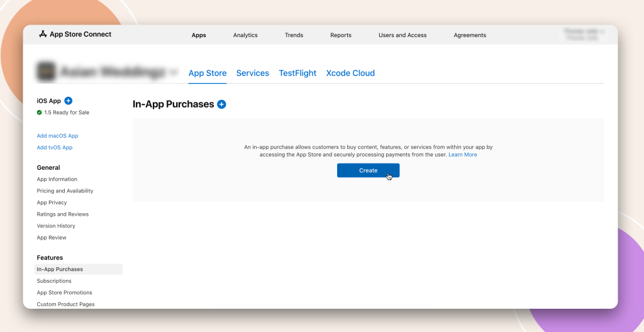The width and height of the screenshot is (644, 332).
Task: Open App Review in sidebar
Action: [x=52, y=238]
